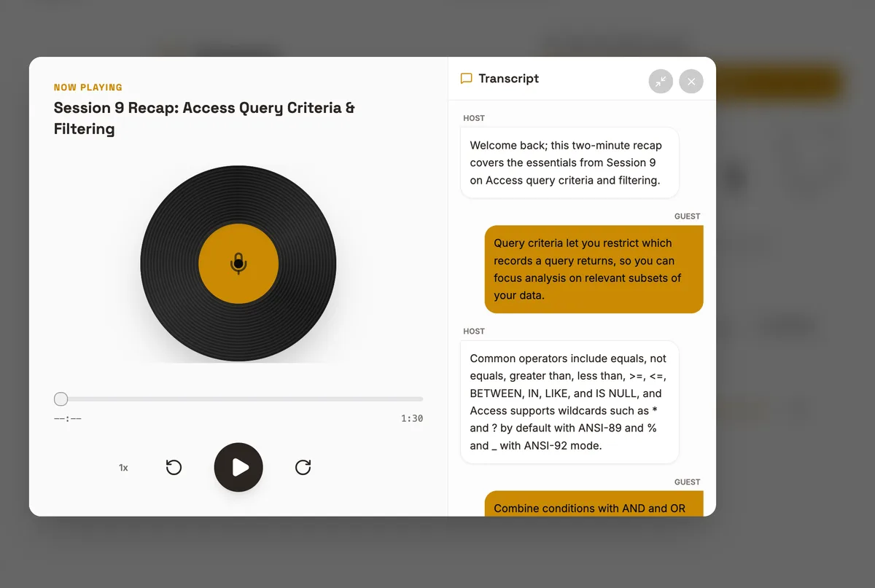This screenshot has height=588, width=875.
Task: Click the audio progress slider handle
Action: click(61, 399)
